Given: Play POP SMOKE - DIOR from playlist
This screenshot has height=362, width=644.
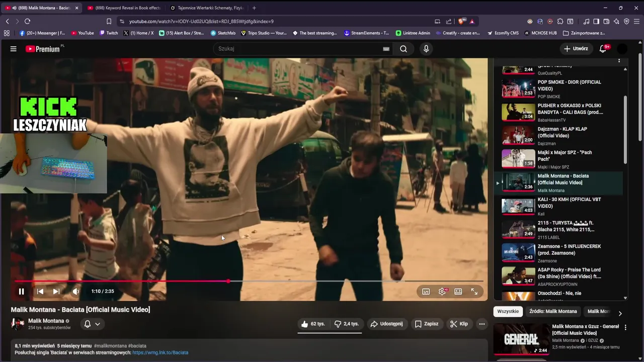Looking at the screenshot, I should tap(558, 88).
